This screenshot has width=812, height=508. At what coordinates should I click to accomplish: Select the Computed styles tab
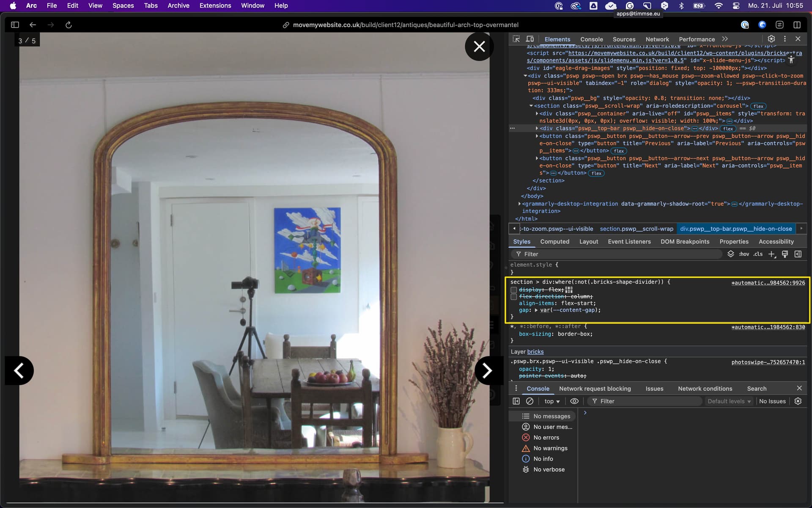[x=554, y=241]
